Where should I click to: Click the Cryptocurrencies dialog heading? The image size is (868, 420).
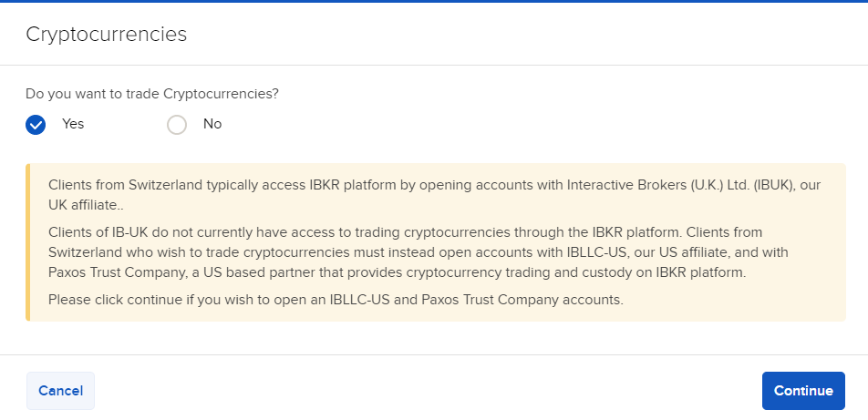click(x=106, y=35)
